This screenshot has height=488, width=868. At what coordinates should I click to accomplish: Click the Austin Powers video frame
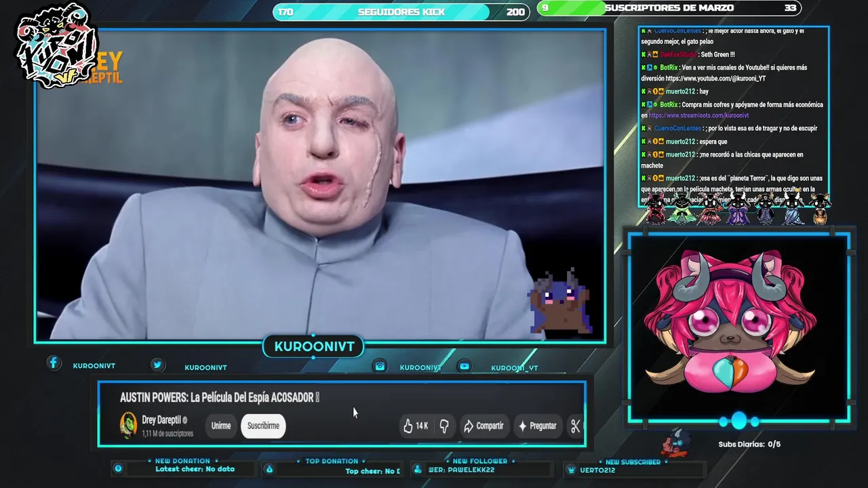320,185
